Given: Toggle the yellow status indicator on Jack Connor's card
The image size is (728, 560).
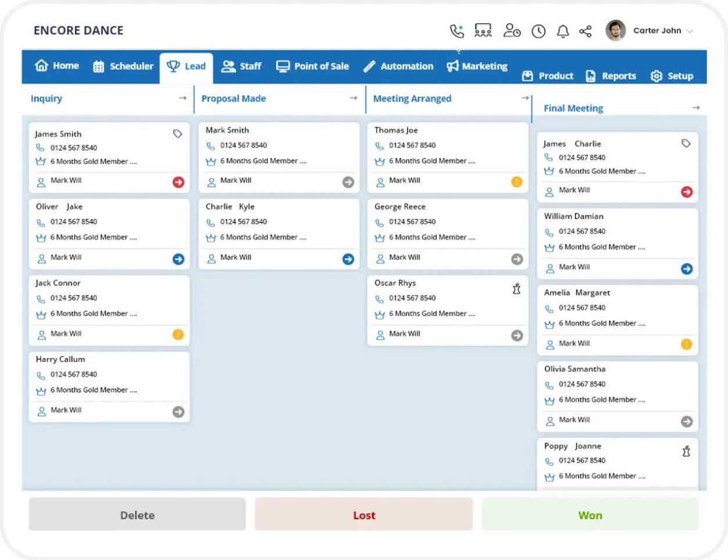Looking at the screenshot, I should point(178,335).
